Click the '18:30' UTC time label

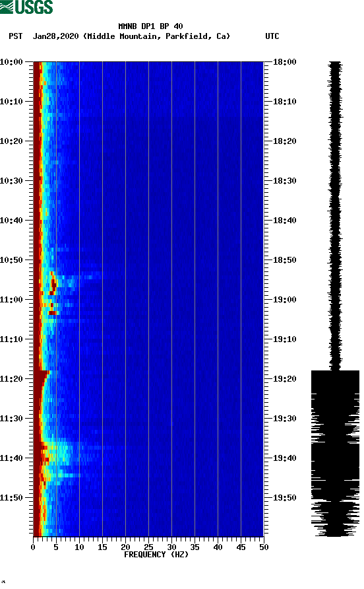(x=285, y=181)
